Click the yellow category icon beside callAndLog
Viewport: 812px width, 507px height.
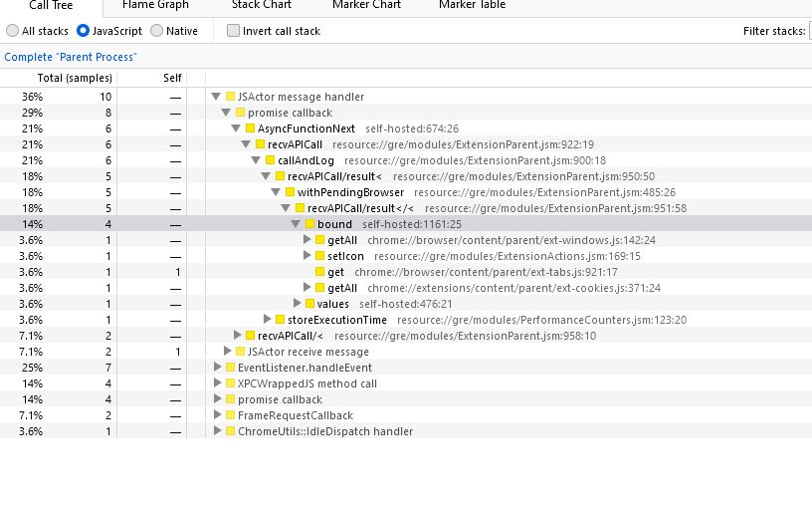click(271, 160)
